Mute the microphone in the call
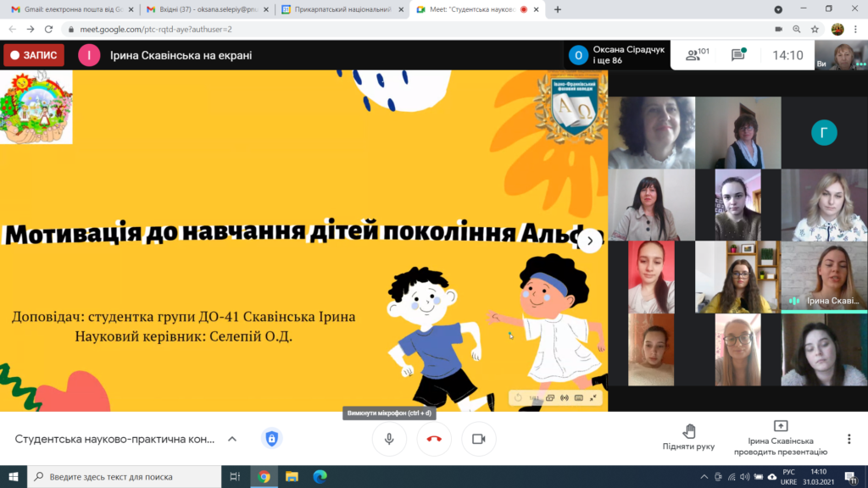 coord(389,439)
